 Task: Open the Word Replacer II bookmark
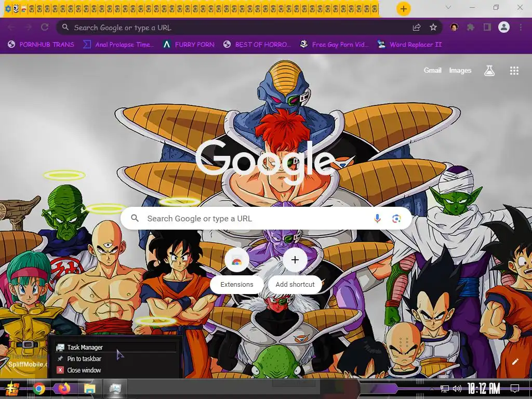point(410,45)
